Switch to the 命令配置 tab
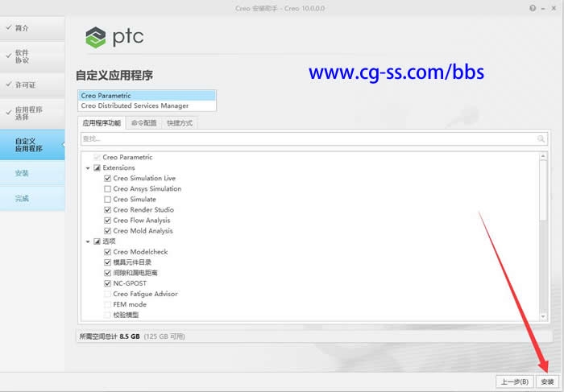 point(143,123)
